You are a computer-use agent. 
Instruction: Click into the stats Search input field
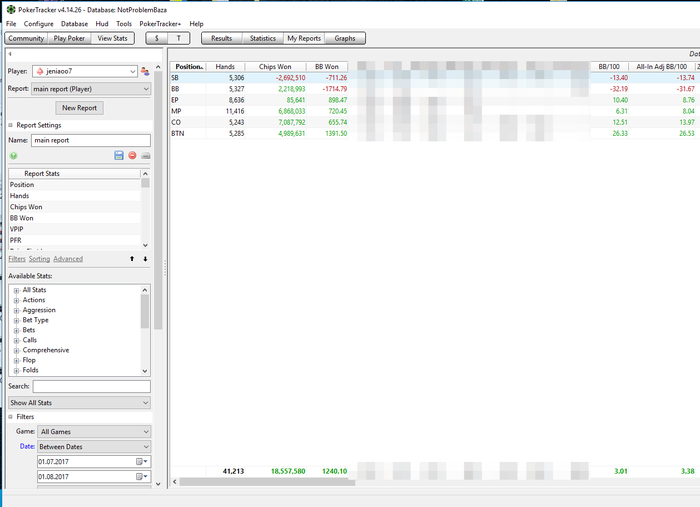[x=92, y=386]
